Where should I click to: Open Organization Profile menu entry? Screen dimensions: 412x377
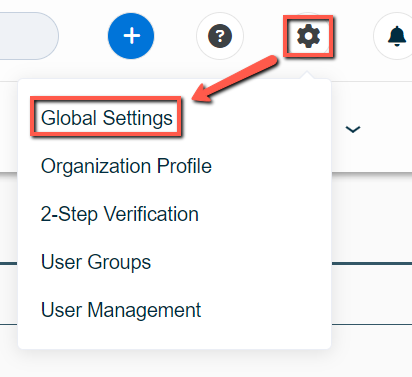[x=126, y=166]
